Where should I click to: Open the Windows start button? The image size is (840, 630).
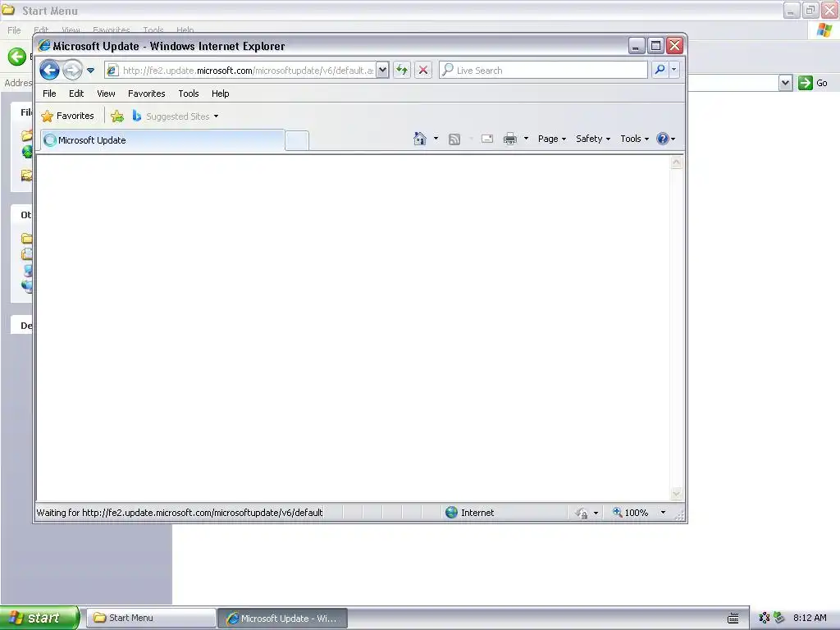[x=39, y=618]
